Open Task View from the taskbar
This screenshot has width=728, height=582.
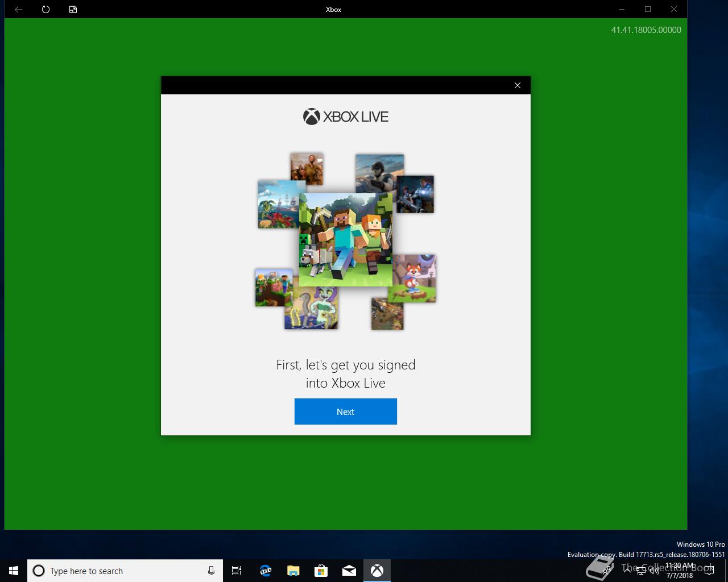(237, 571)
